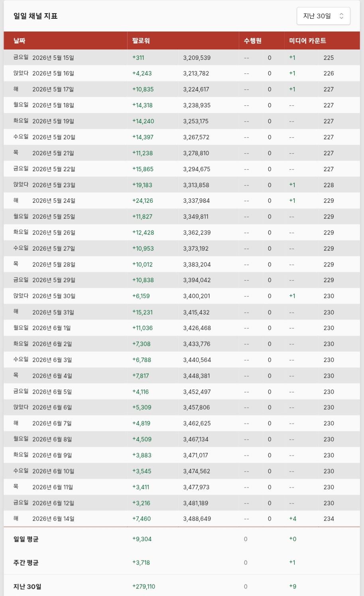The image size is (364, 596).
Task: Click the 주간 평균 summary row label
Action: click(x=26, y=562)
